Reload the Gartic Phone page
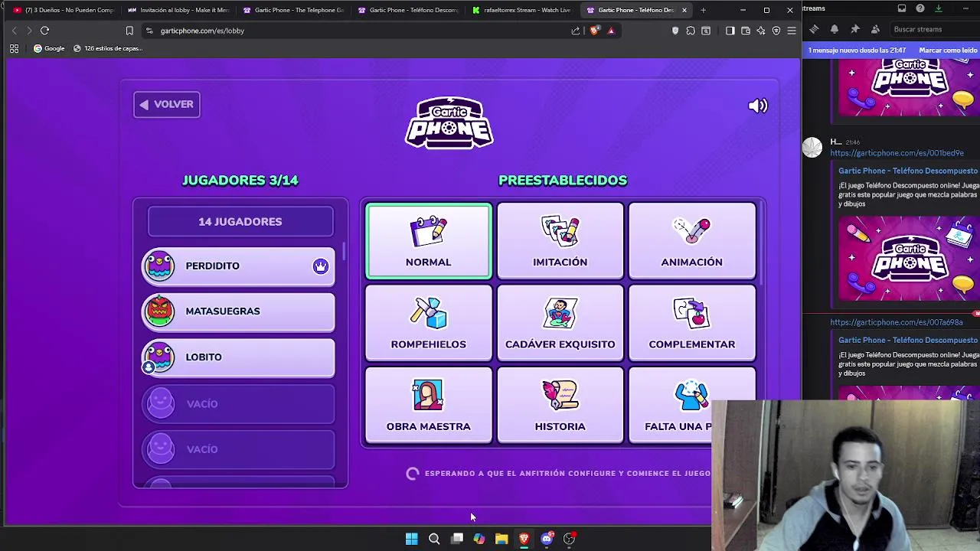The height and width of the screenshot is (551, 980). (x=44, y=31)
